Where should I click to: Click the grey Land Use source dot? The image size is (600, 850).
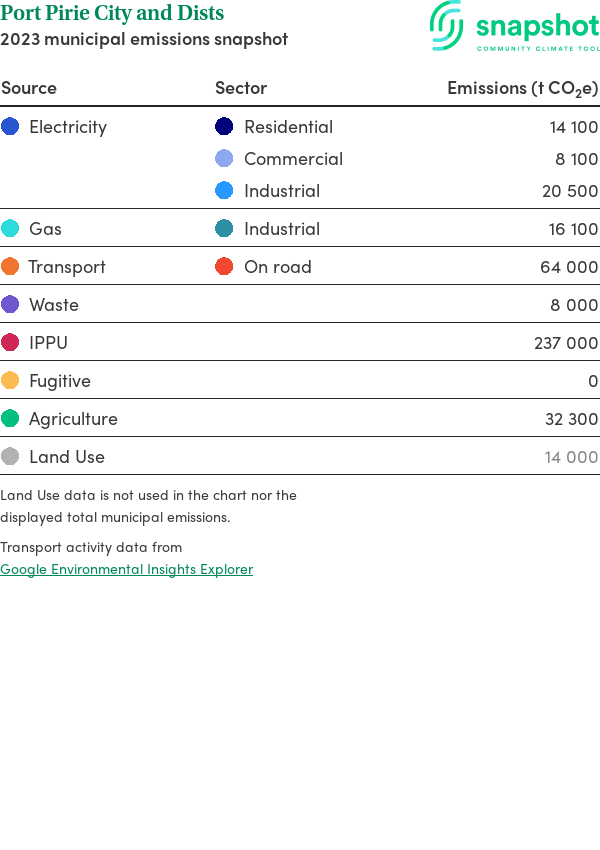click(x=10, y=457)
